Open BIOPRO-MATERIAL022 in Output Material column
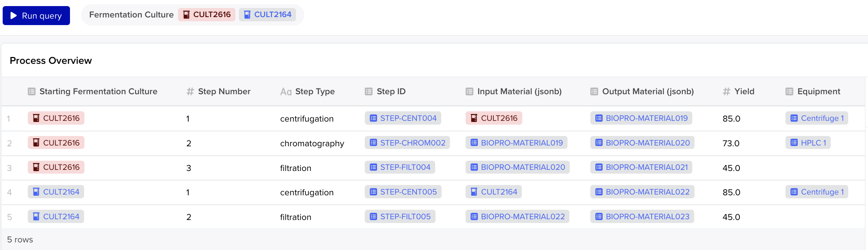 pos(642,192)
